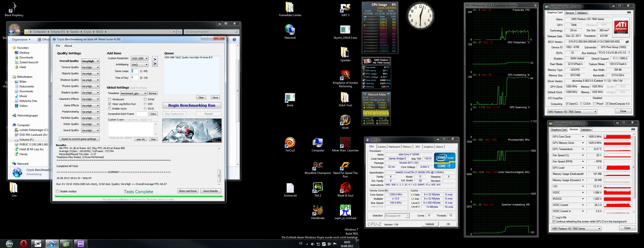Expand the Water Quality dropdown

tap(90, 124)
